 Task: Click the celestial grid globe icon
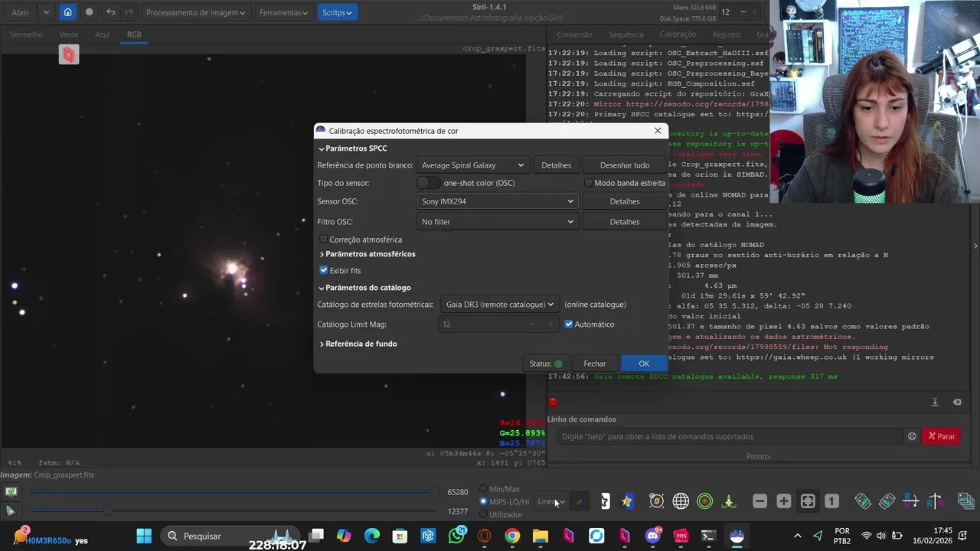(681, 501)
